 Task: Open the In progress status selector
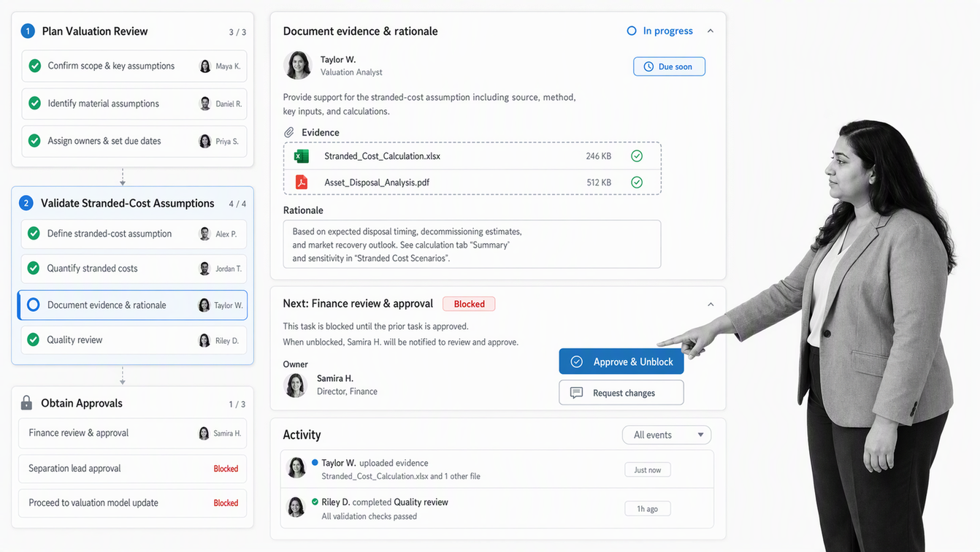tap(660, 31)
